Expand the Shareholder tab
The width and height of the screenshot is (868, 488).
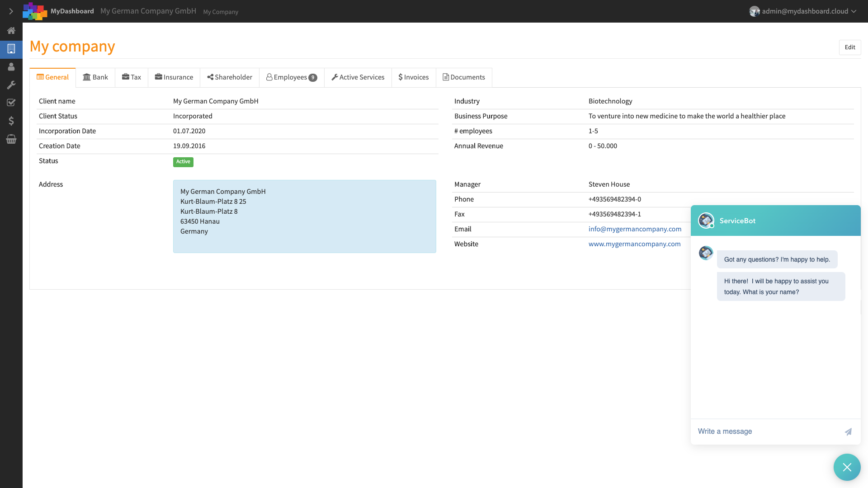[x=230, y=77]
